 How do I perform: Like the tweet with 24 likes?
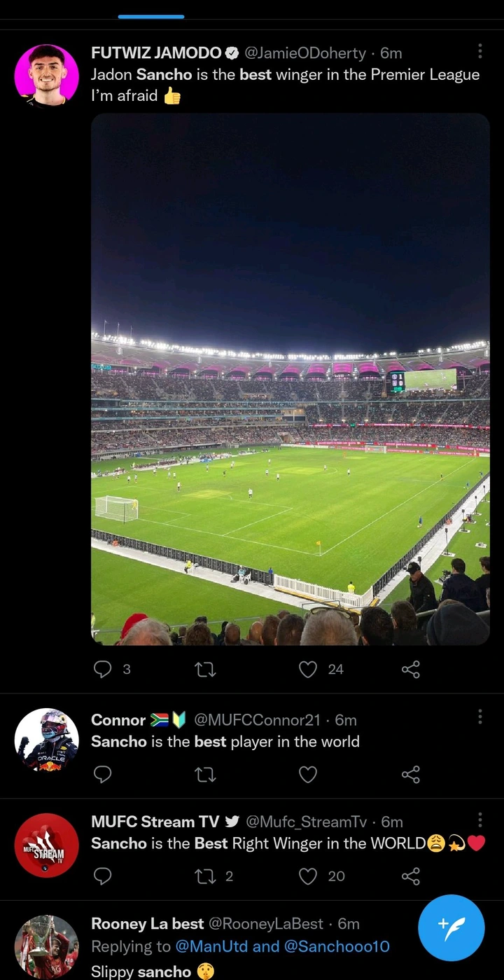tap(308, 670)
